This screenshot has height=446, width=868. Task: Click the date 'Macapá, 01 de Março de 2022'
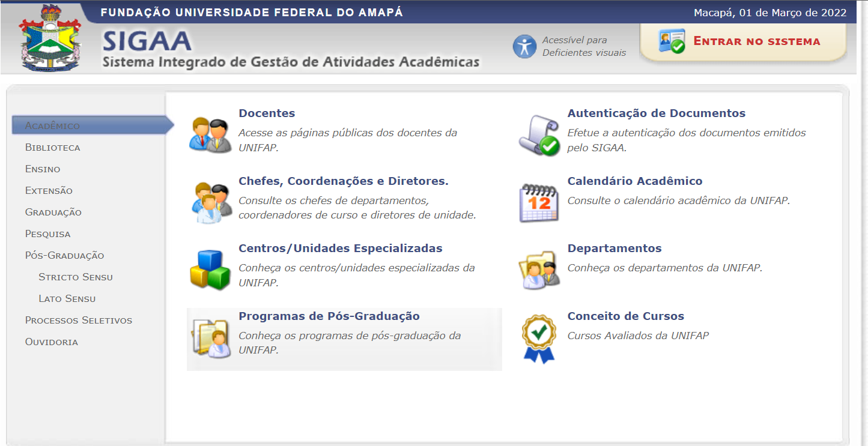pos(770,13)
